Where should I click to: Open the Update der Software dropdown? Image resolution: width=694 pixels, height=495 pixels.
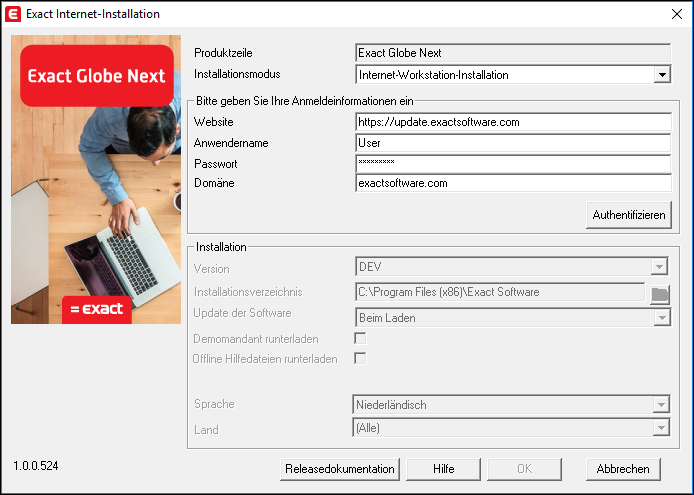tap(662, 318)
